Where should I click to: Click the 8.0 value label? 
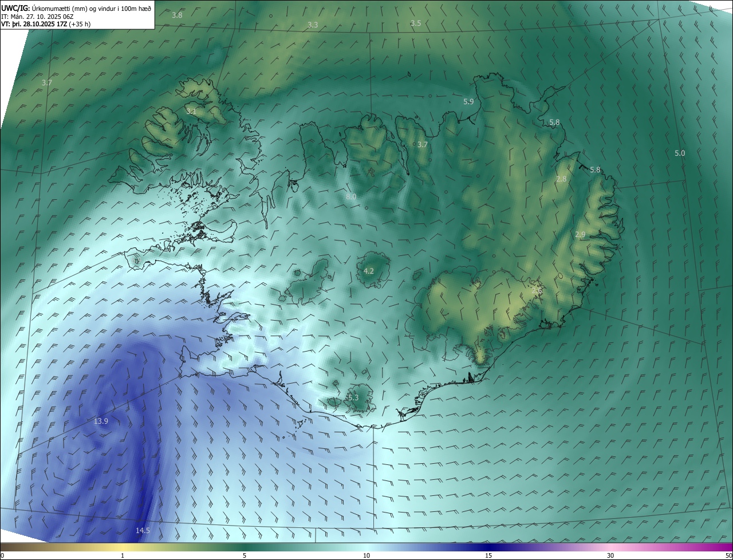351,197
